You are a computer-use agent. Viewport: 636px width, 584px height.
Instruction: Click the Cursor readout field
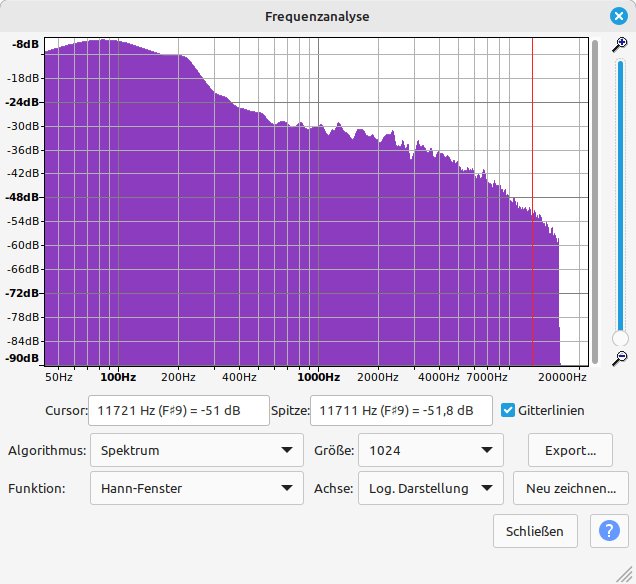point(179,410)
